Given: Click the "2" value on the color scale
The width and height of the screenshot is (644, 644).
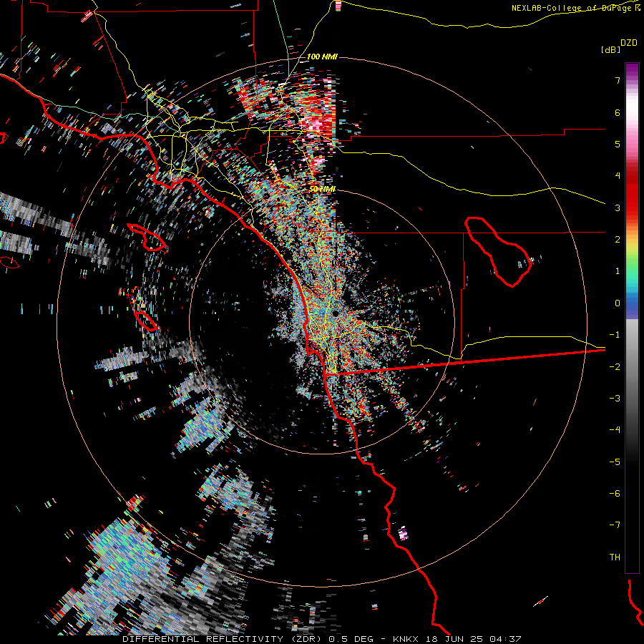Looking at the screenshot, I should point(618,240).
